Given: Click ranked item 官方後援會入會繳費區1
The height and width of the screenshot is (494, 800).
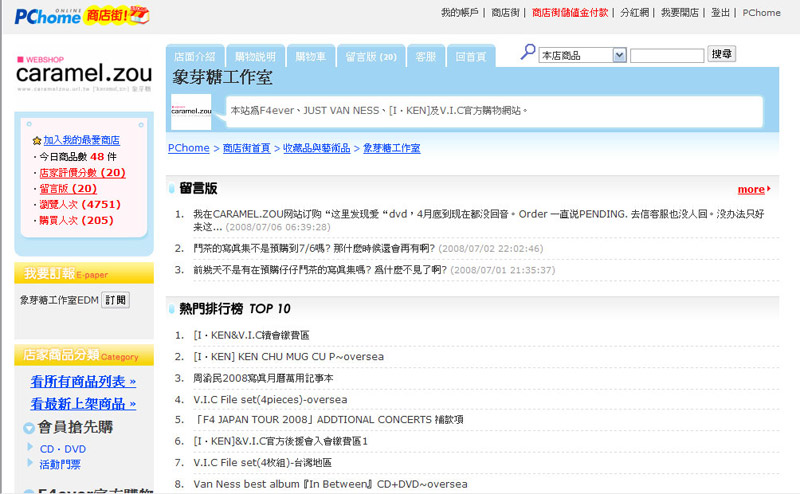Looking at the screenshot, I should (281, 441).
